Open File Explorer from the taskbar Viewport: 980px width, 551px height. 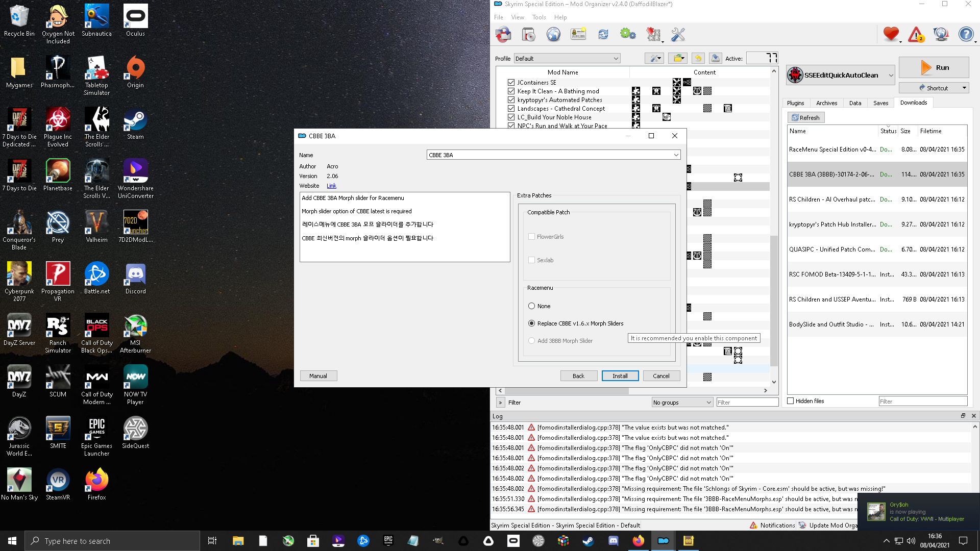[238, 541]
